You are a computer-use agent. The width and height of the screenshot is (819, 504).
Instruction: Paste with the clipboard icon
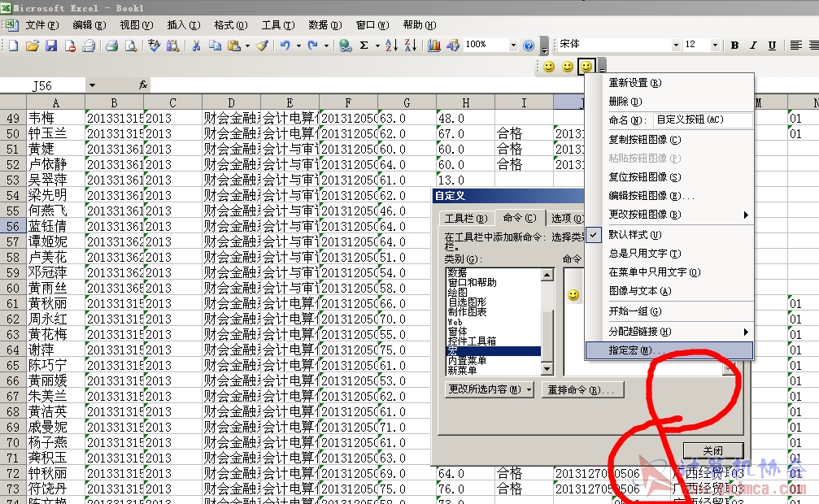pos(234,46)
